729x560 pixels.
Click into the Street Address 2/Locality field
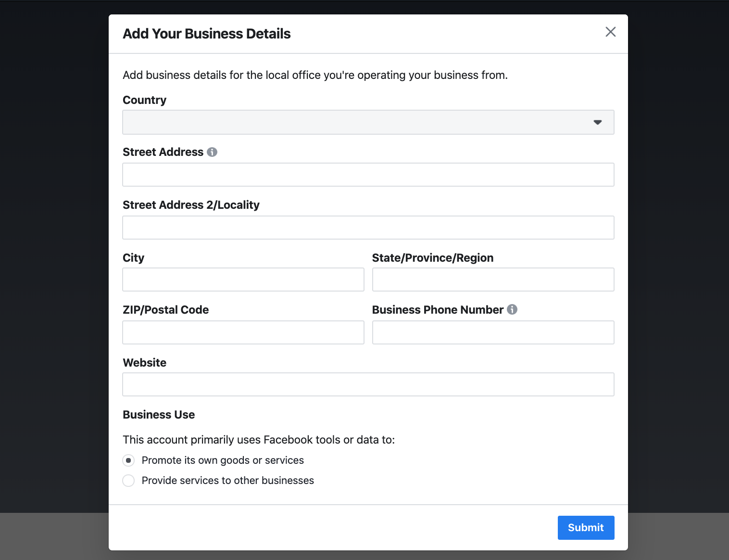[x=368, y=228]
